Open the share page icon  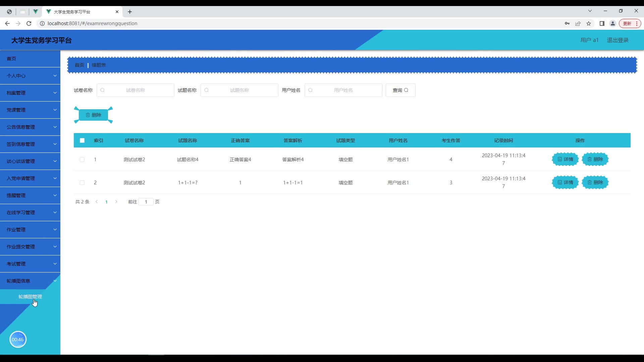[578, 23]
